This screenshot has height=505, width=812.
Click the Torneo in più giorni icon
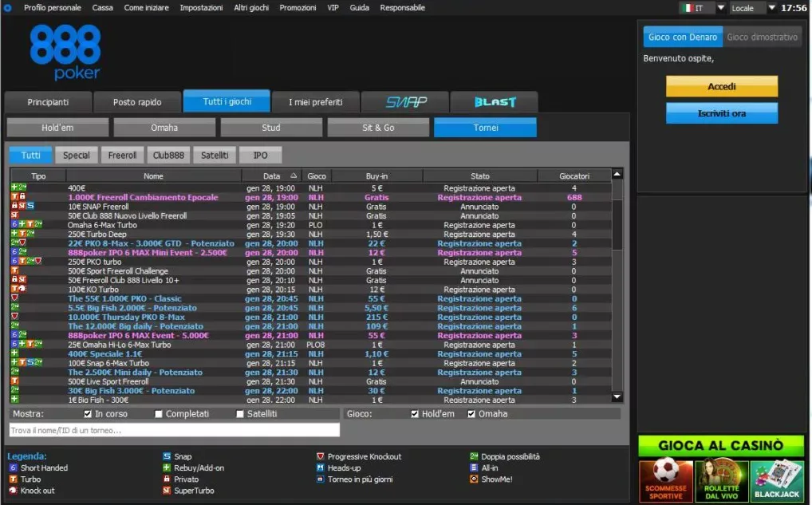point(320,479)
